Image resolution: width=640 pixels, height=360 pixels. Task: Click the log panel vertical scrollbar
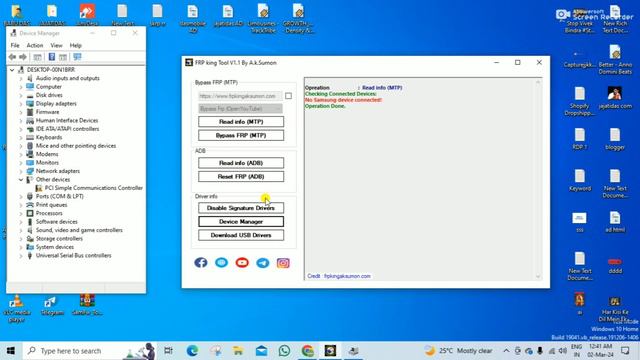point(538,179)
